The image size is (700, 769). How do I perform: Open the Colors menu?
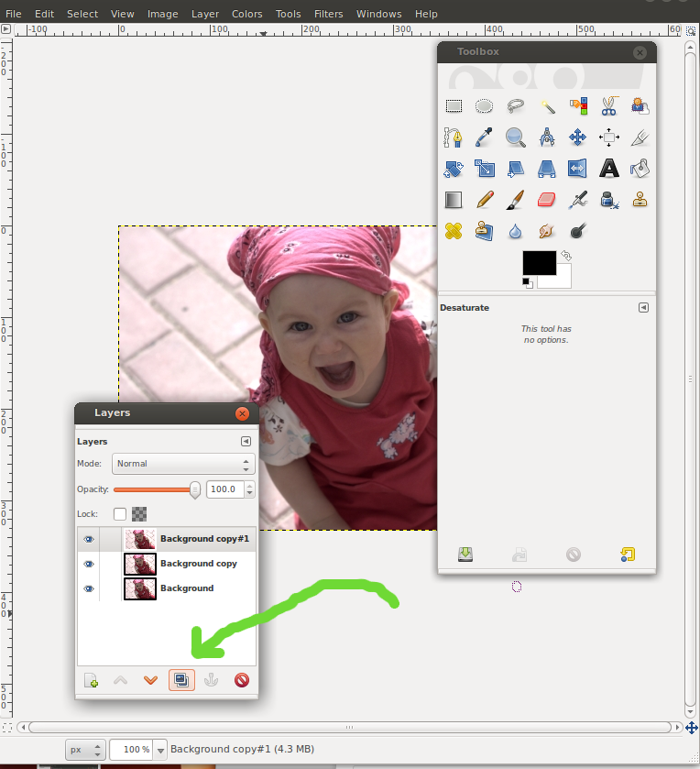(246, 14)
